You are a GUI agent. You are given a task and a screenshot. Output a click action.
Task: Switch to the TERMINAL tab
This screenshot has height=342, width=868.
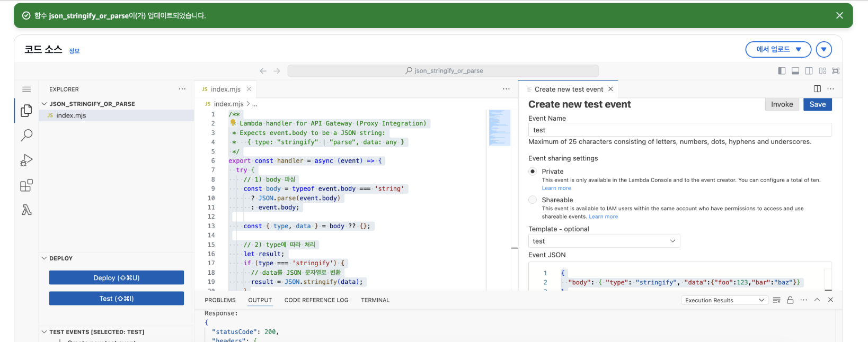[x=375, y=300]
